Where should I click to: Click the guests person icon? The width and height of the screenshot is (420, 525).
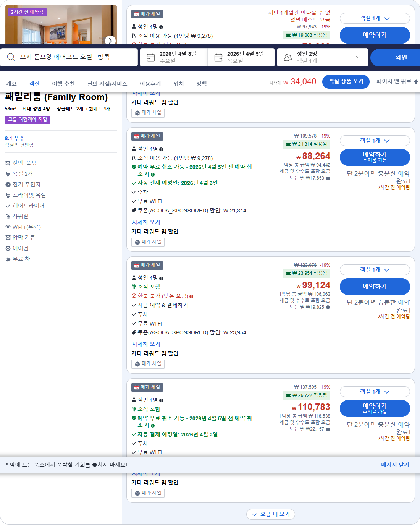288,57
